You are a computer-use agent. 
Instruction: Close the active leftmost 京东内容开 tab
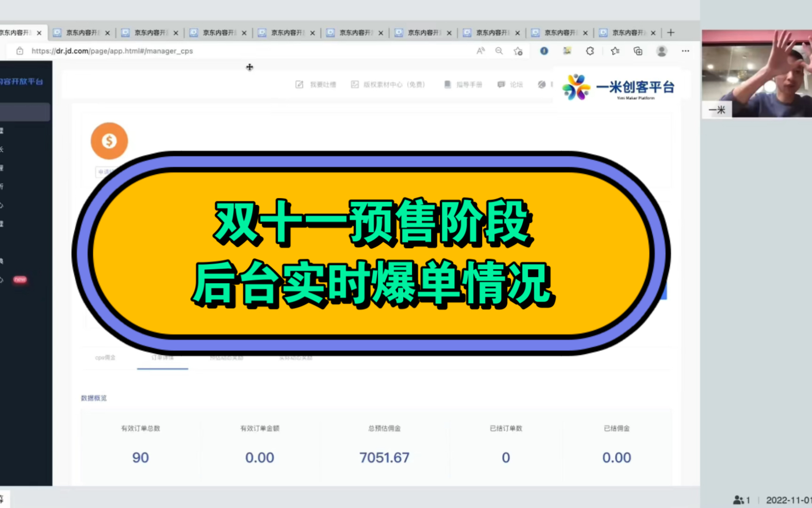point(39,33)
